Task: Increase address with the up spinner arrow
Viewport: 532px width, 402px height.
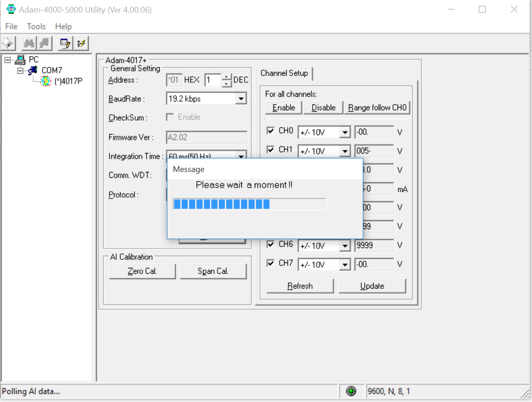Action: (x=226, y=77)
